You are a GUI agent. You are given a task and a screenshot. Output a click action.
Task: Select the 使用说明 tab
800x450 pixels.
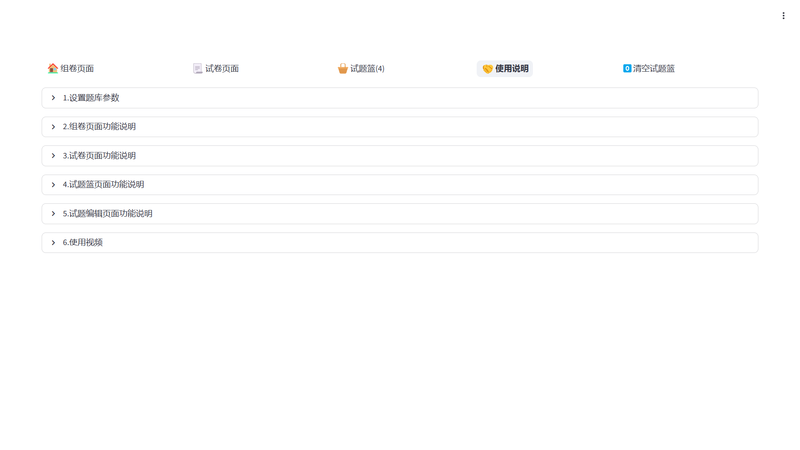(x=505, y=68)
